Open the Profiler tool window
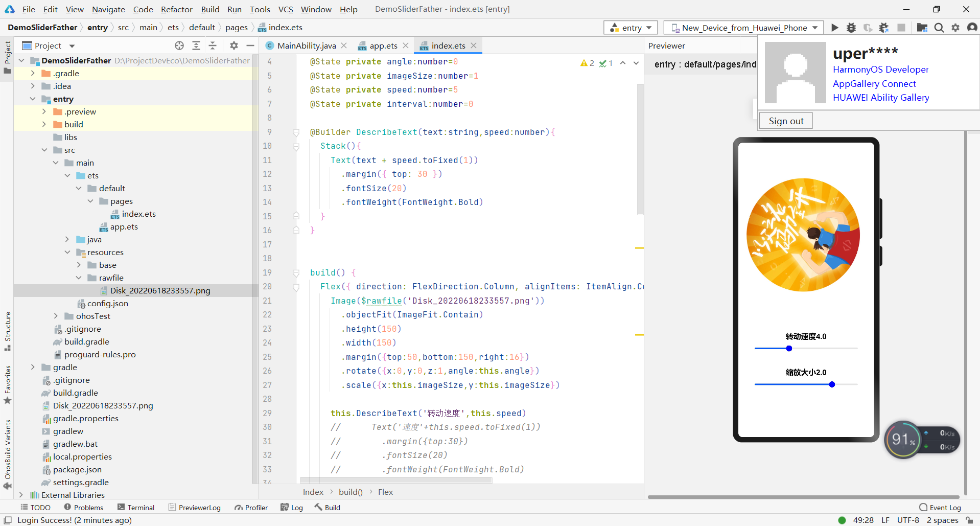 pos(251,507)
